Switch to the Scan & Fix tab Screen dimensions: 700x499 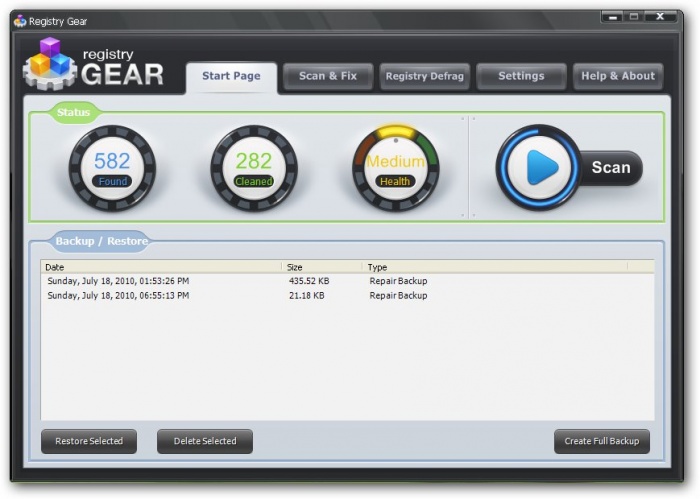coord(328,76)
